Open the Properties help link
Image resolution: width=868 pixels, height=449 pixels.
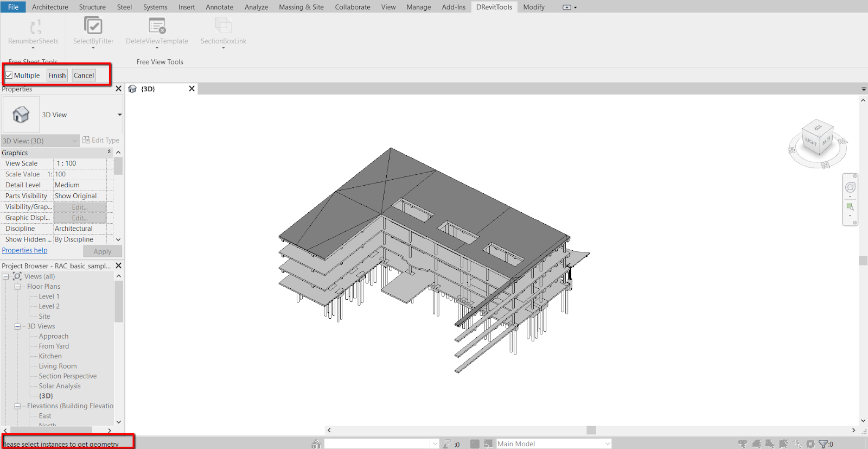coord(24,250)
